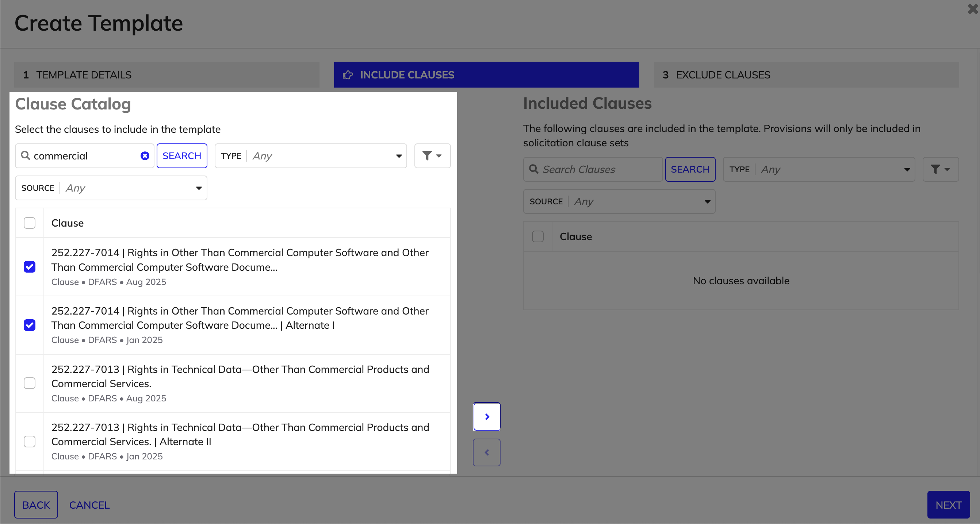Open Clause Catalog TYPE dropdown
Image resolution: width=980 pixels, height=524 pixels.
point(310,156)
